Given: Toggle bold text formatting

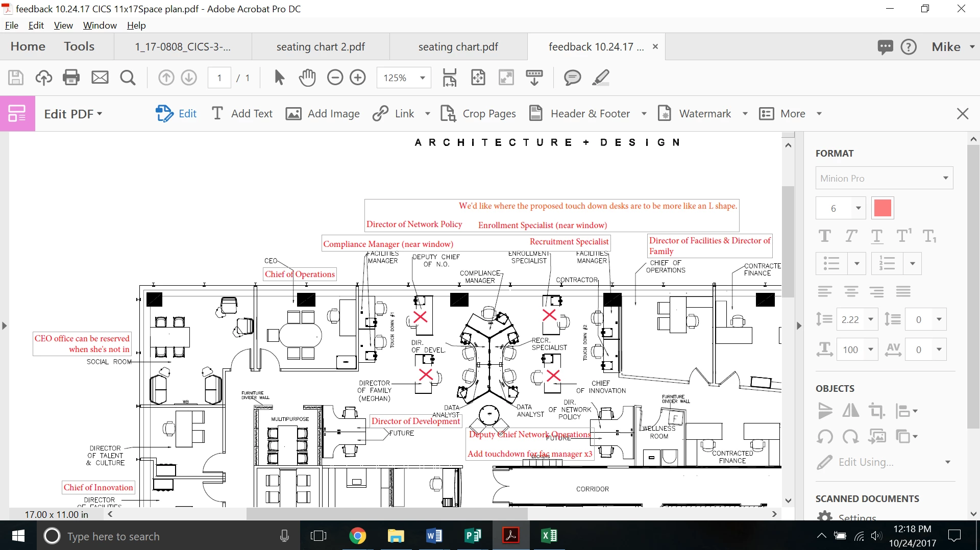Looking at the screenshot, I should pyautogui.click(x=824, y=236).
